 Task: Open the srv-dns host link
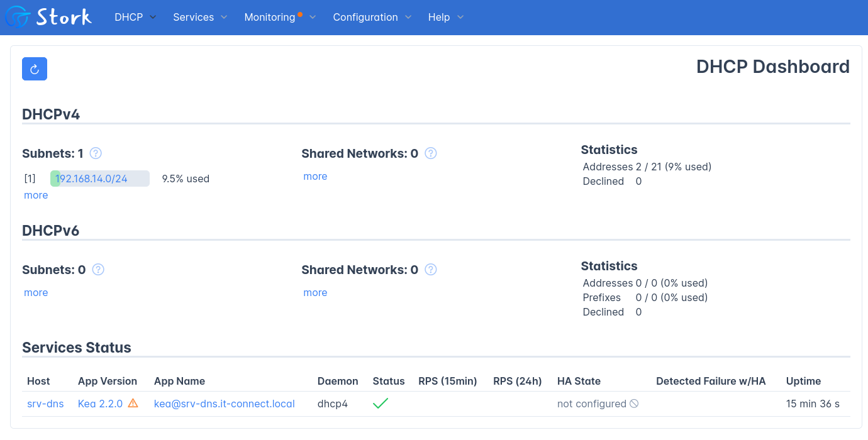click(x=45, y=403)
